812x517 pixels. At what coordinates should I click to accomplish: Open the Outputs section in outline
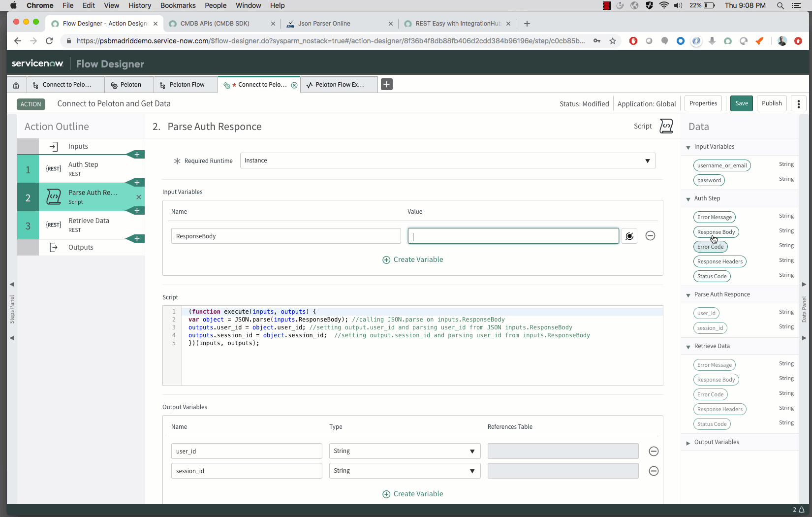tap(81, 247)
